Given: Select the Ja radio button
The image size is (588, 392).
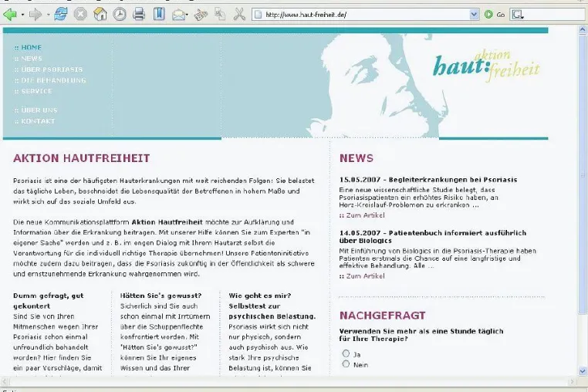Looking at the screenshot, I should point(346,353).
